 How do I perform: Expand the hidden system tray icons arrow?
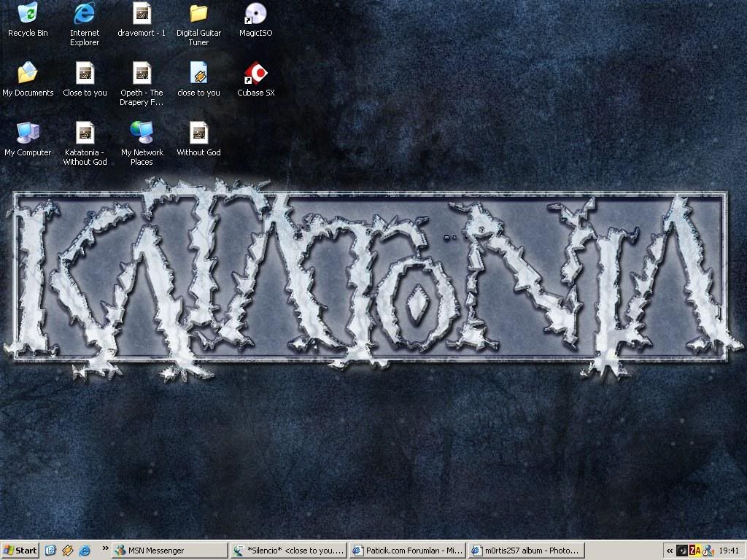(x=670, y=551)
